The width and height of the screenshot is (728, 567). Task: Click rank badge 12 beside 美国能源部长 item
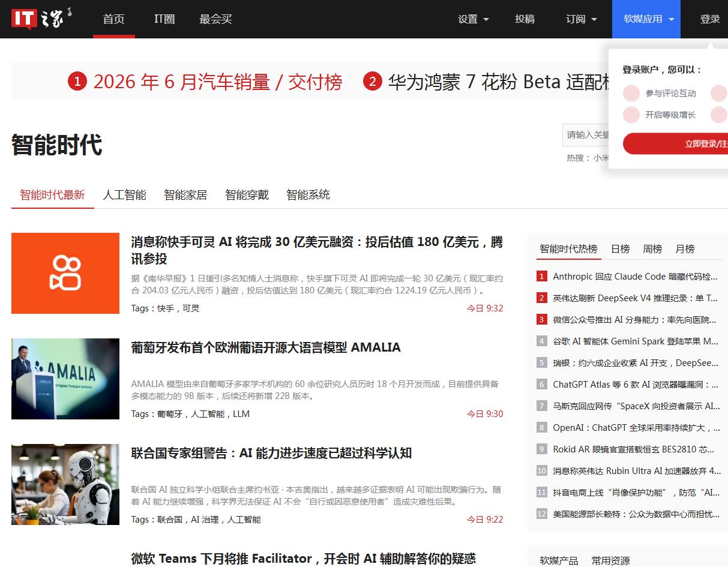(542, 514)
